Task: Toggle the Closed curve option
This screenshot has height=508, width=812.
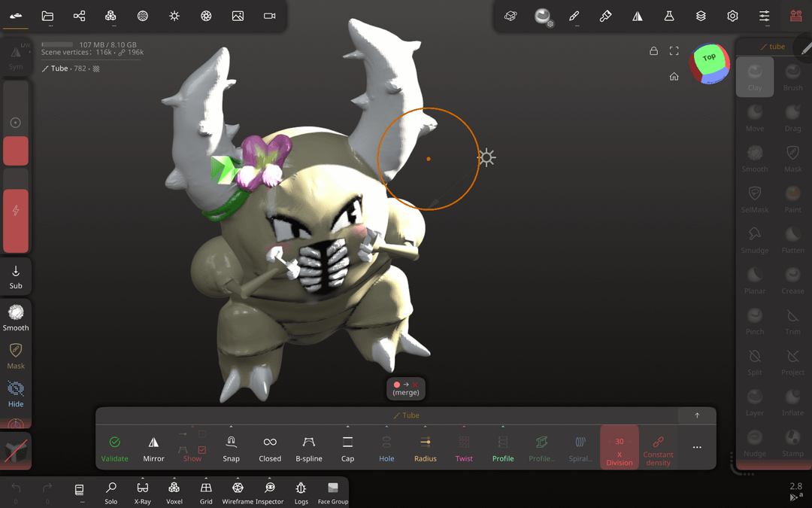Action: pos(270,448)
